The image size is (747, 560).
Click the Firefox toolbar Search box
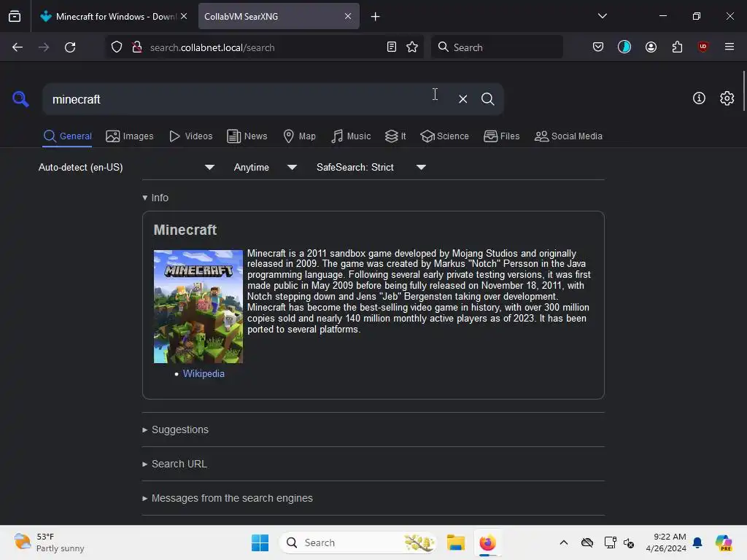(497, 47)
